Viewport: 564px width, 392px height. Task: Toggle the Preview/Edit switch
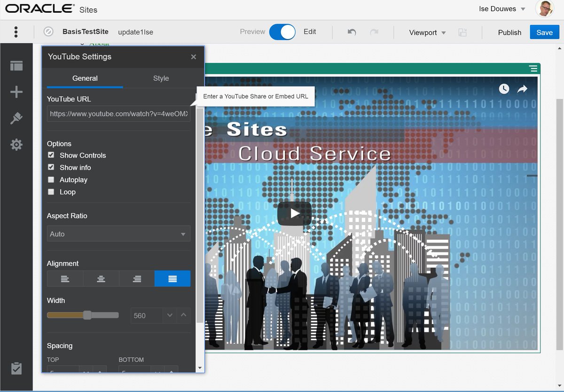282,32
